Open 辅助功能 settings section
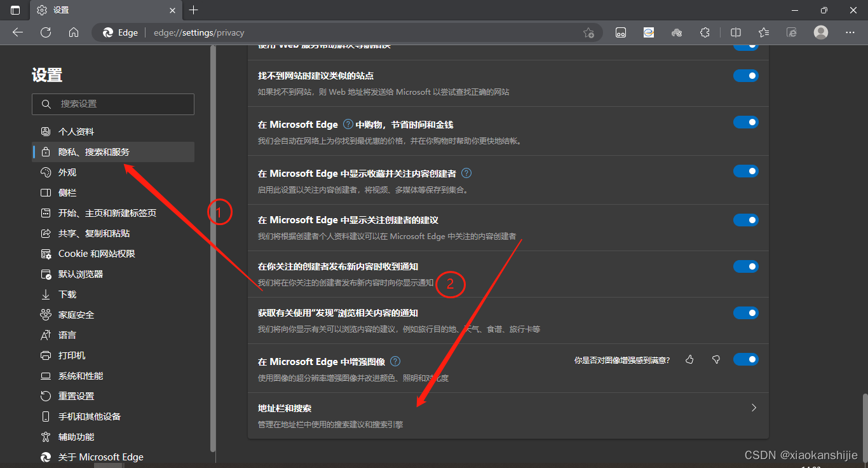 (x=113, y=437)
